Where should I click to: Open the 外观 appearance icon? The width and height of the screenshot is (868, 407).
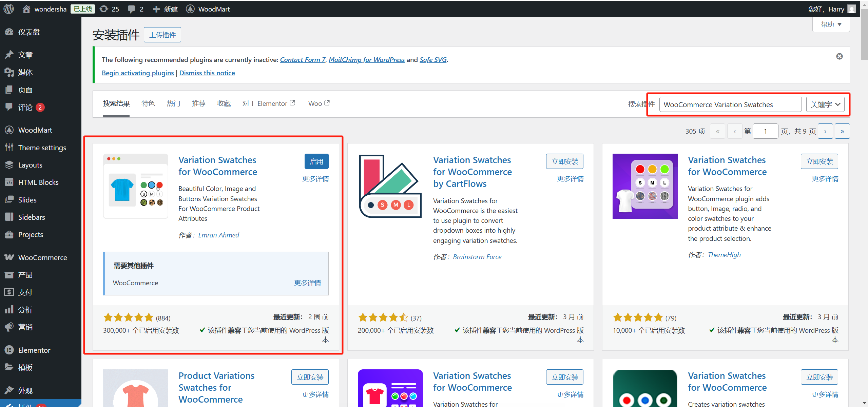click(9, 390)
